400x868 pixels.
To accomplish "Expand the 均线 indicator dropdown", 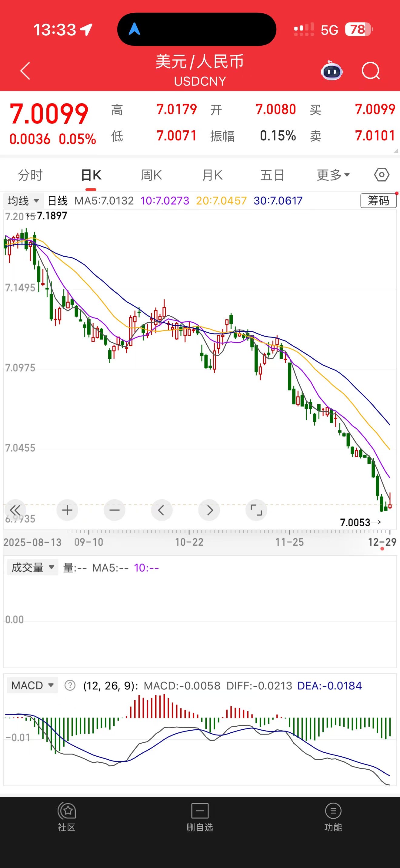I will [23, 201].
